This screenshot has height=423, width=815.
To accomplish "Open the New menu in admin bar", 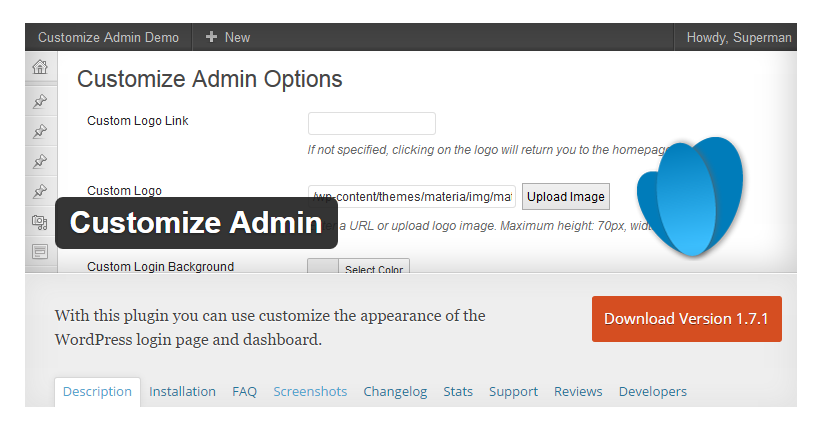I will (228, 37).
